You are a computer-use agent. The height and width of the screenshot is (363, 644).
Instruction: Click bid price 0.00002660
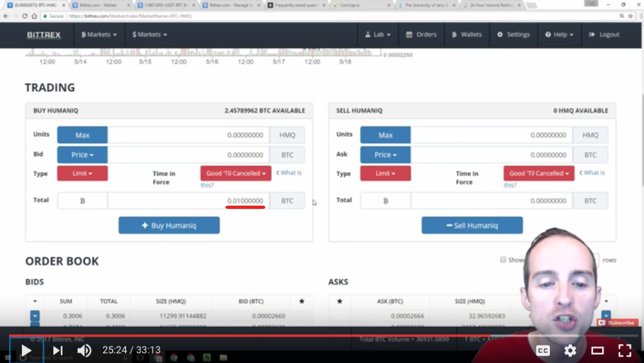(x=269, y=316)
